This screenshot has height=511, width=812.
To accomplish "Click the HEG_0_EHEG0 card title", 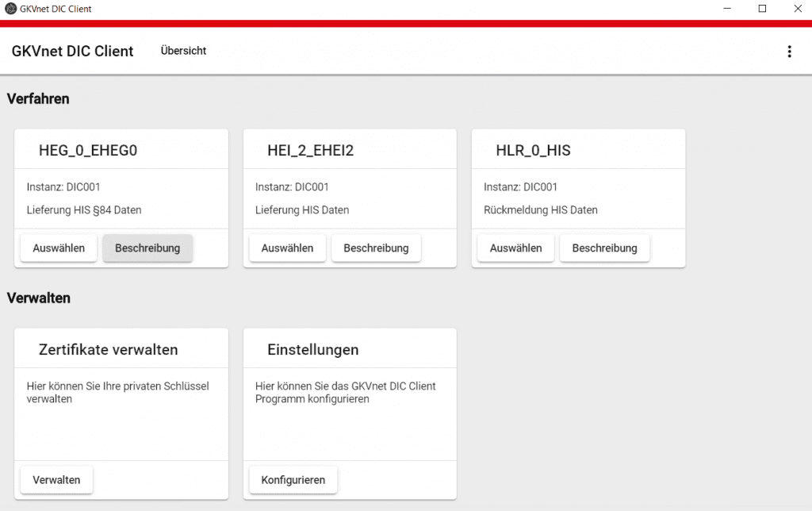I will 88,150.
